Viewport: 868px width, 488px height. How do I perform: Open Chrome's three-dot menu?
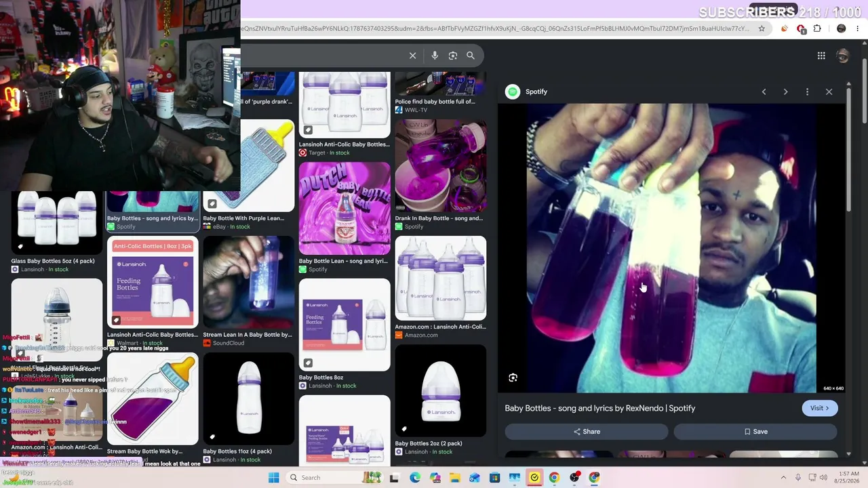coord(858,28)
